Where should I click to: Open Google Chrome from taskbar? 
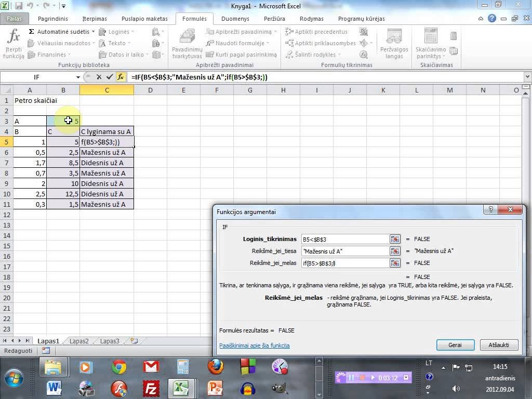click(119, 367)
